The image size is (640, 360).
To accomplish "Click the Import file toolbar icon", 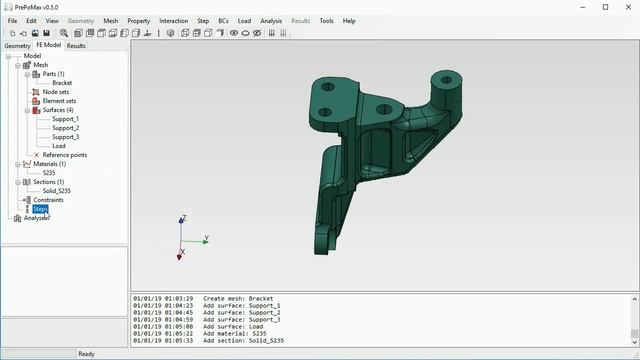I will [35, 33].
